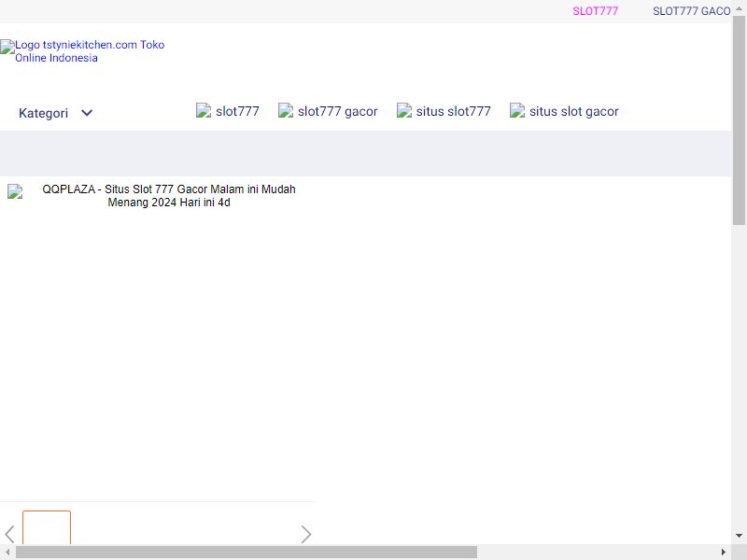
Task: Expand the Kategori dropdown chevron
Action: point(87,113)
